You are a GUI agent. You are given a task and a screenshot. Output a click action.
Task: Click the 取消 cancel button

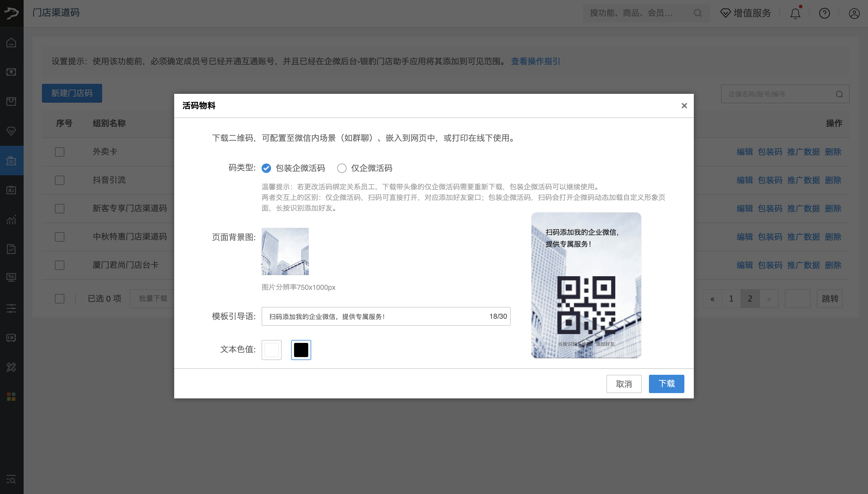tap(624, 384)
